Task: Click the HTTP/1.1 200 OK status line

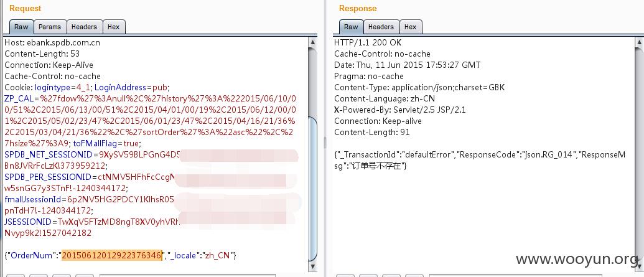Action: [x=368, y=42]
